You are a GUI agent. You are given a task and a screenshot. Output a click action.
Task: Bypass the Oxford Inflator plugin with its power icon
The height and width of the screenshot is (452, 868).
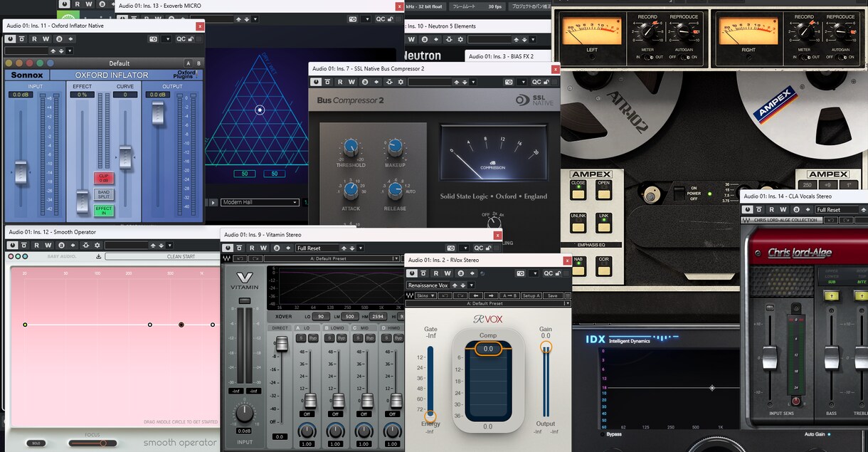point(11,39)
